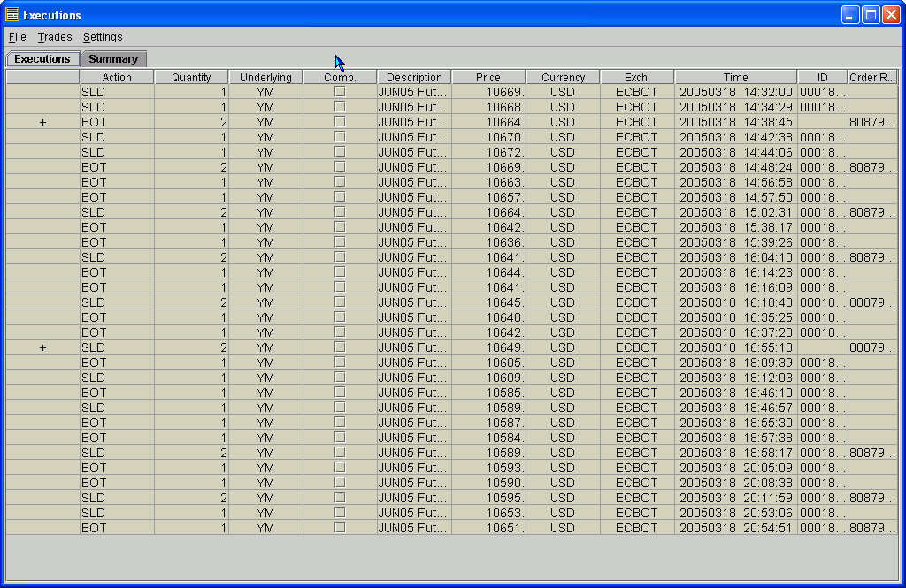Viewport: 906px width, 588px height.
Task: Minimize the Executions window
Action: click(850, 15)
